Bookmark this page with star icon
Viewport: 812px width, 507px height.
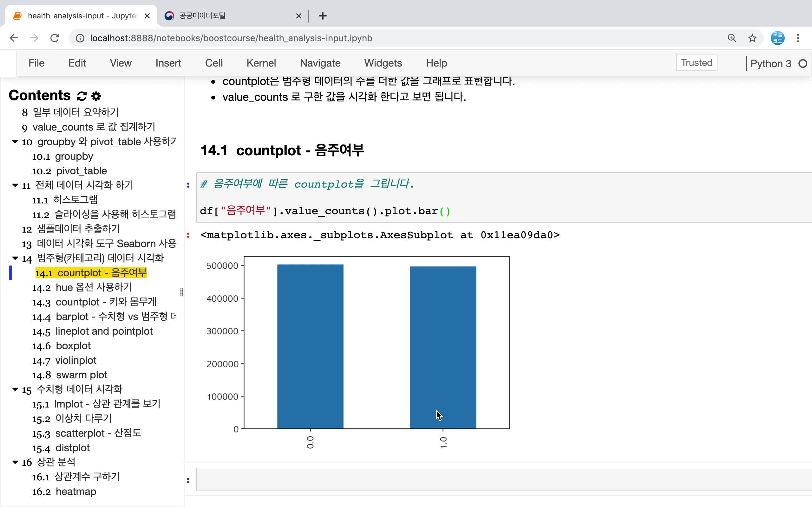coord(752,38)
